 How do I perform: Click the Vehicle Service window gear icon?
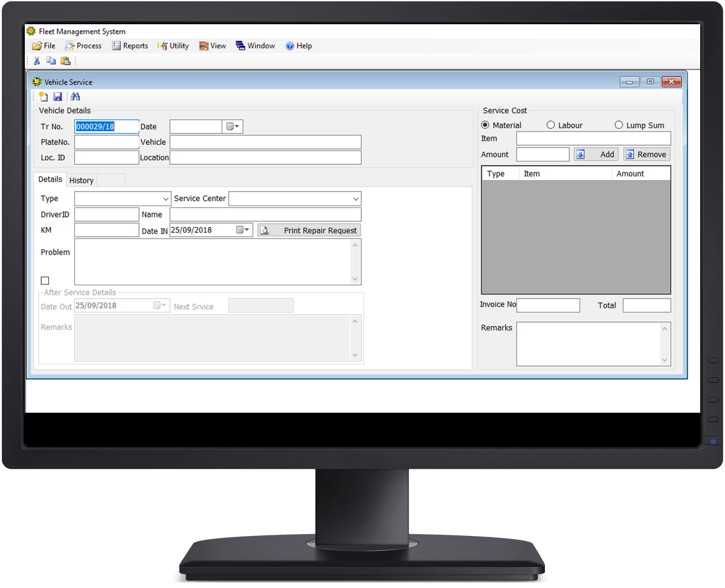coord(37,82)
